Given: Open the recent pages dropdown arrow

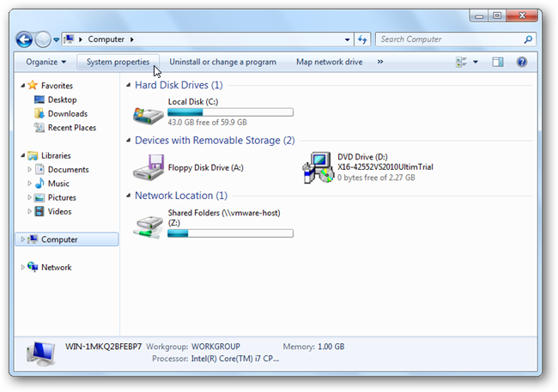Looking at the screenshot, I should (56, 39).
